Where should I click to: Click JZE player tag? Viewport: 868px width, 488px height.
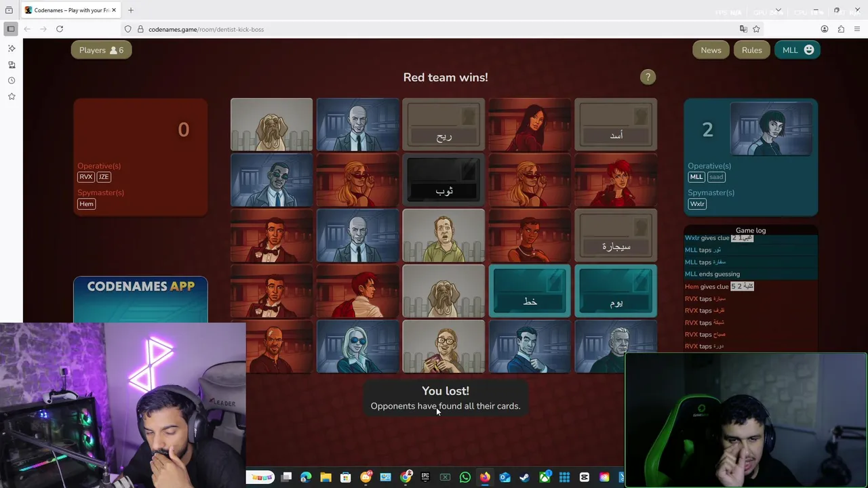coord(103,177)
